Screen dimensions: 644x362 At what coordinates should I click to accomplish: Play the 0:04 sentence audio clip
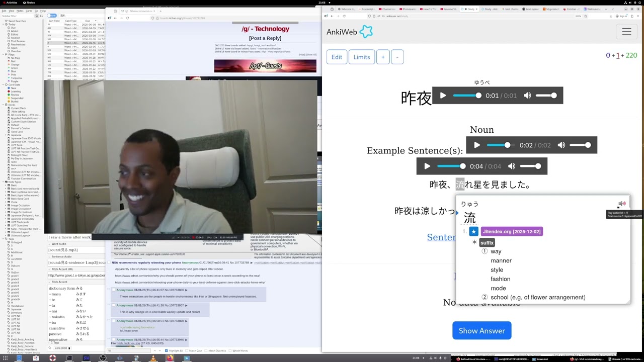click(x=427, y=166)
